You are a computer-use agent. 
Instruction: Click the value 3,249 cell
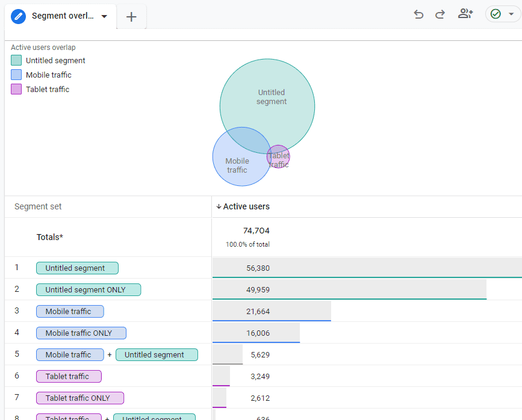point(260,376)
